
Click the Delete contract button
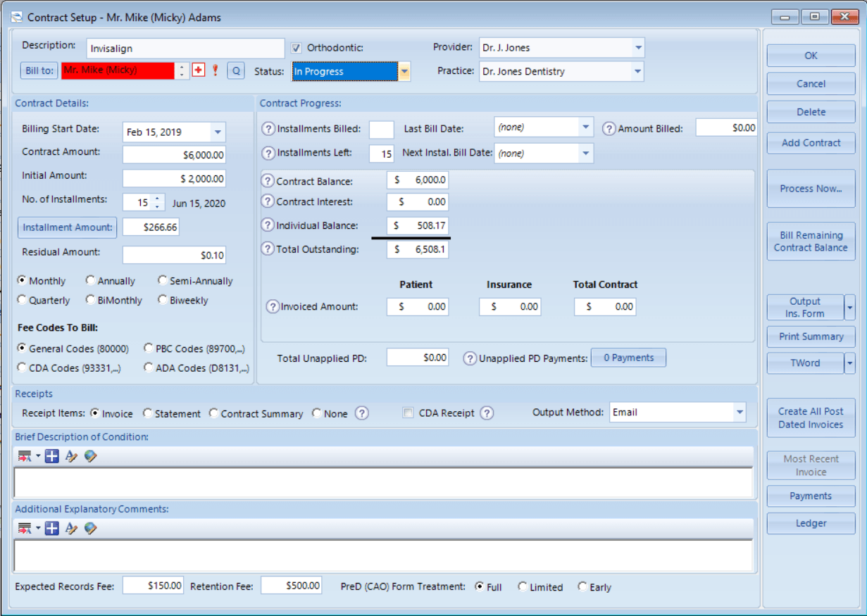coord(811,112)
